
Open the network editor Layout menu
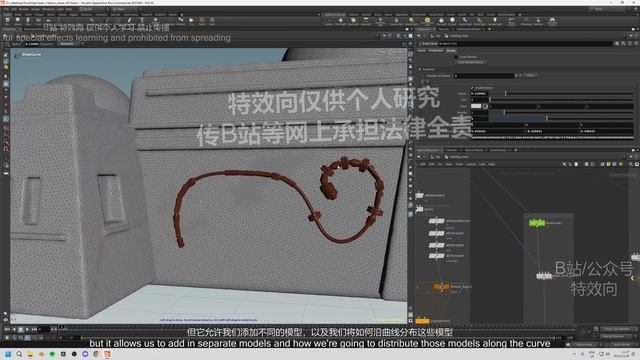point(471,164)
